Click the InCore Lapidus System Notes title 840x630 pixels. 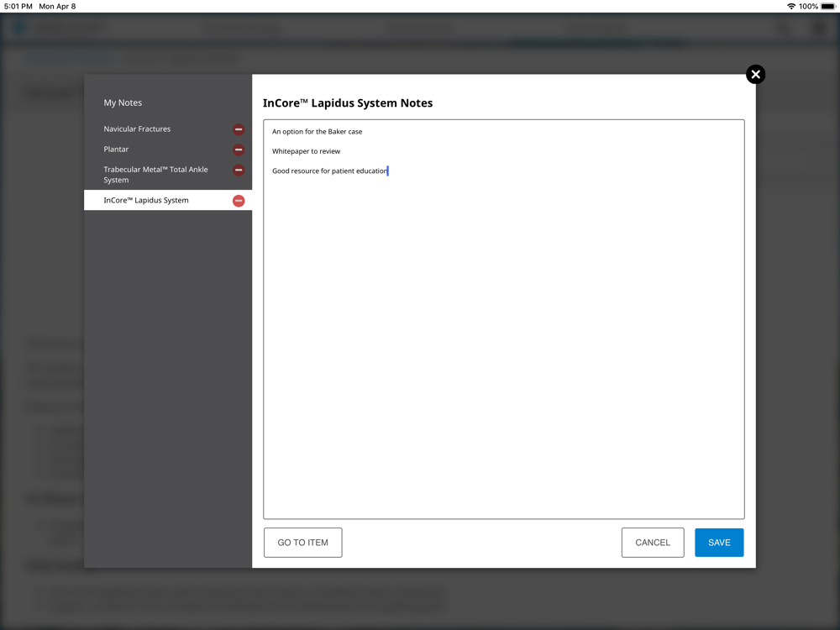tap(348, 102)
